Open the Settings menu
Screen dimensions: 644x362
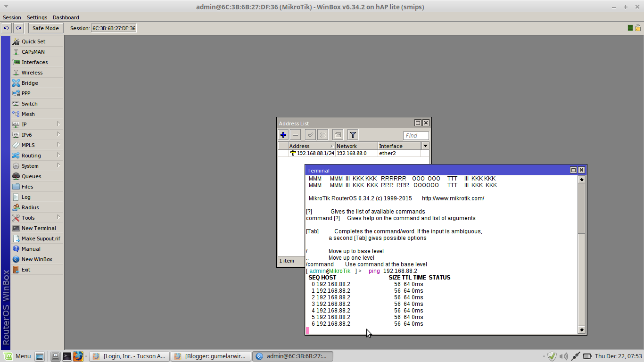pos(37,17)
